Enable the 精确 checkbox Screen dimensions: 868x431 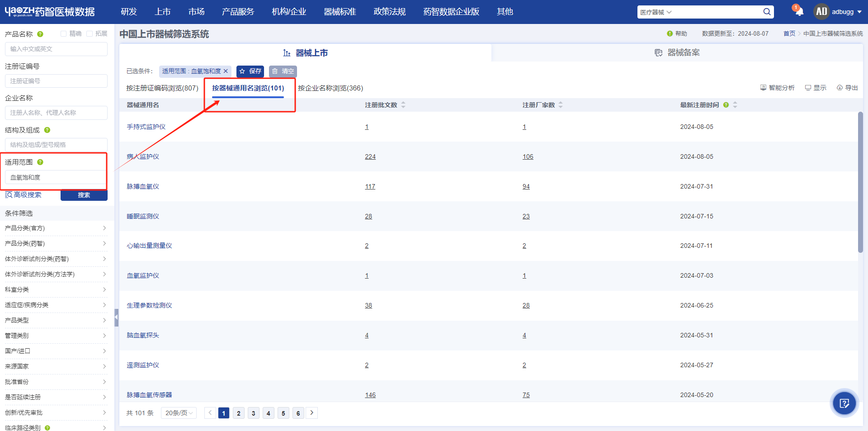pyautogui.click(x=63, y=34)
